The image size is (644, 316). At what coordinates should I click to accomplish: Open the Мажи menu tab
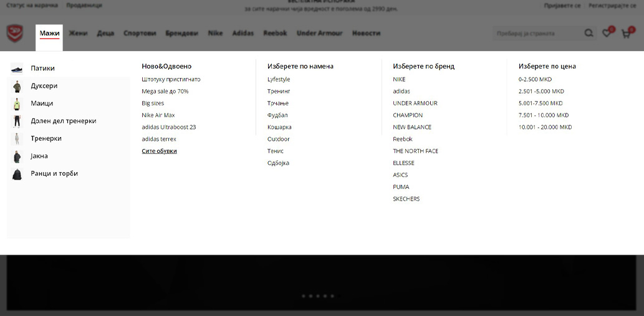tap(49, 33)
